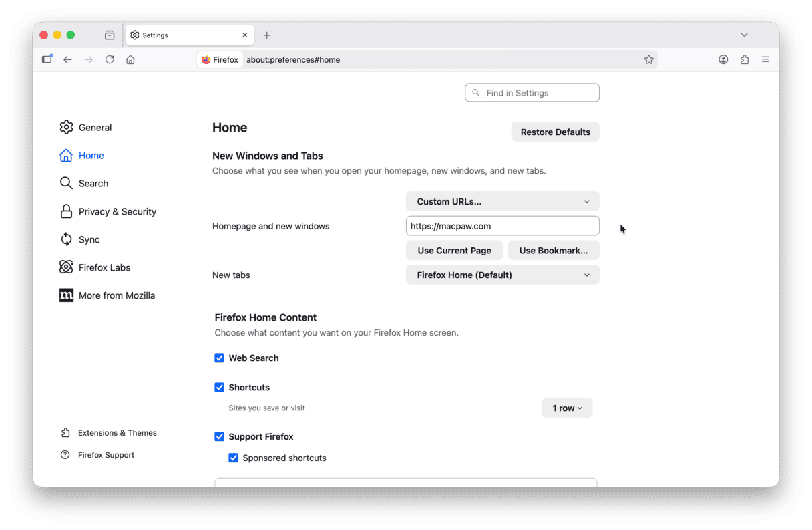Image resolution: width=812 pixels, height=530 pixels.
Task: Click the reload page icon
Action: click(110, 59)
